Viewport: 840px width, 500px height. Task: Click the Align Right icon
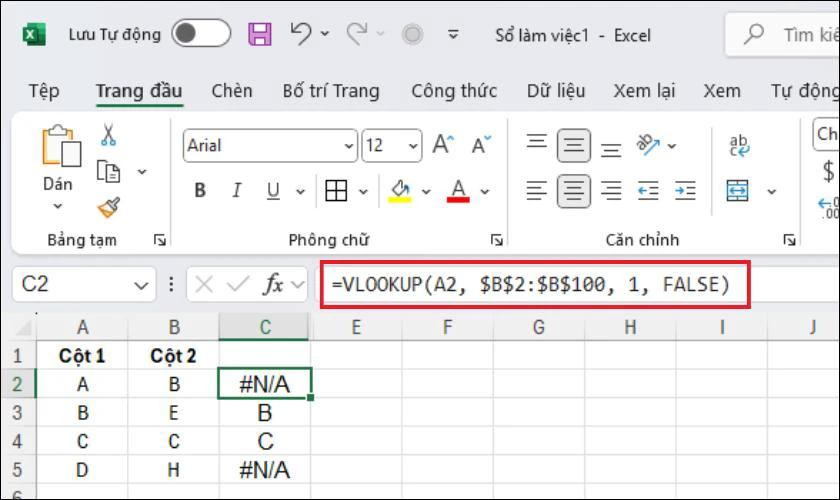click(611, 191)
